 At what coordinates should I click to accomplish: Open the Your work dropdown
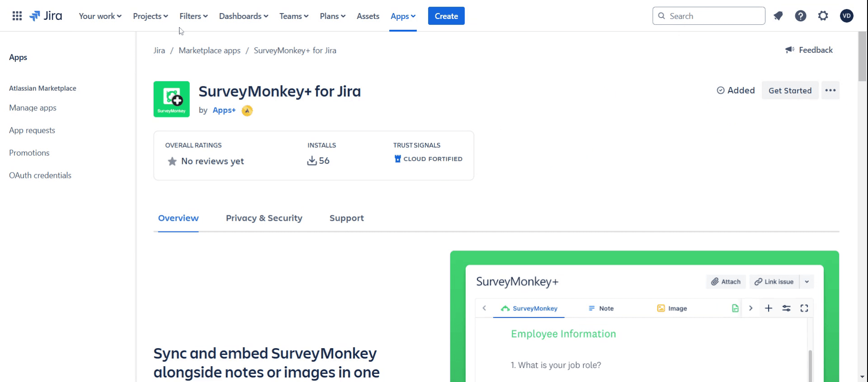pyautogui.click(x=100, y=16)
